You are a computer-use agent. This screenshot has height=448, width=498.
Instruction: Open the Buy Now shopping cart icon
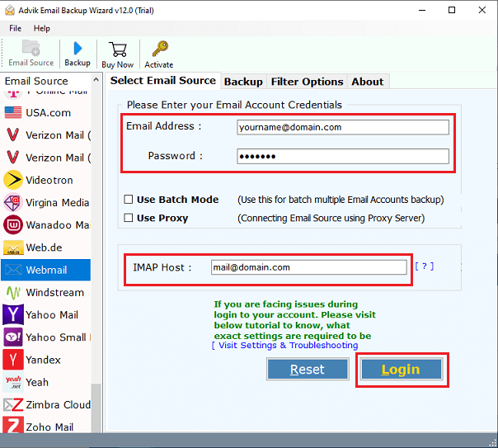tap(118, 50)
